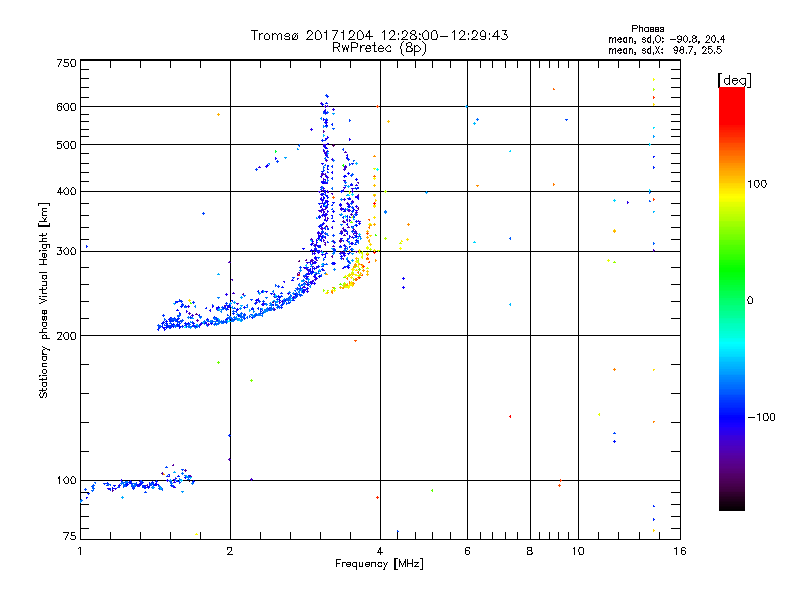
Task: Click the colorbar tick label '0'
Action: click(x=750, y=301)
